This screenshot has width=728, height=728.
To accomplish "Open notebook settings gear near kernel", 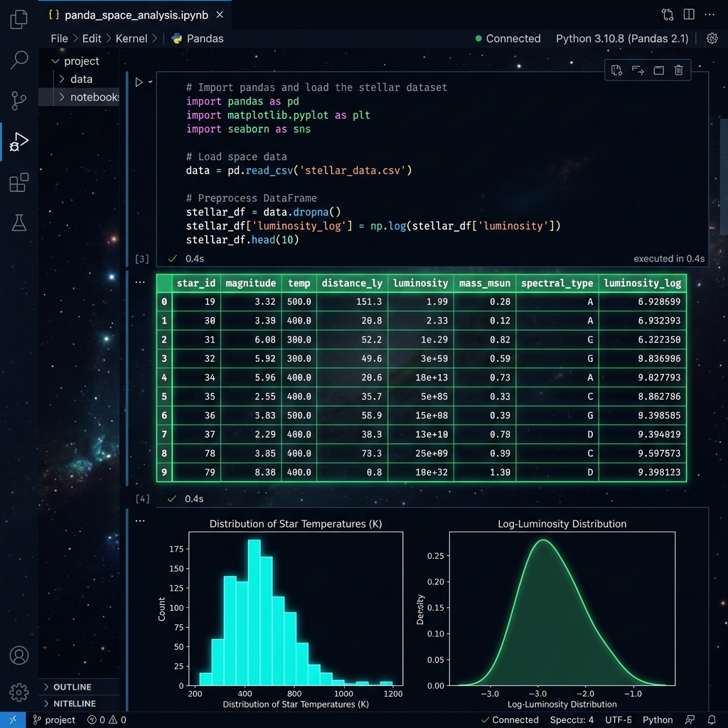I will point(712,38).
